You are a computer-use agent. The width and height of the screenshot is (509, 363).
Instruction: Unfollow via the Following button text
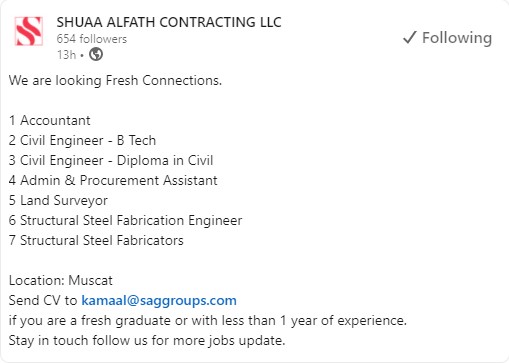(457, 38)
